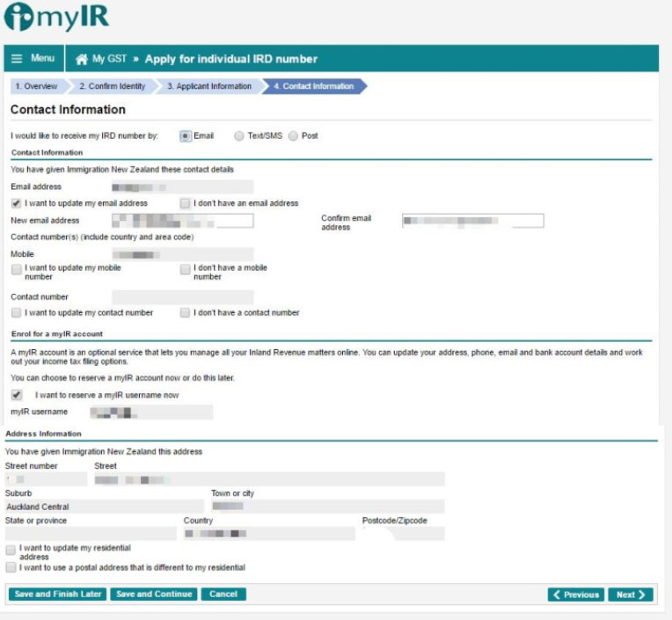Tick I don't have an email address
The height and width of the screenshot is (620, 672).
coord(185,203)
